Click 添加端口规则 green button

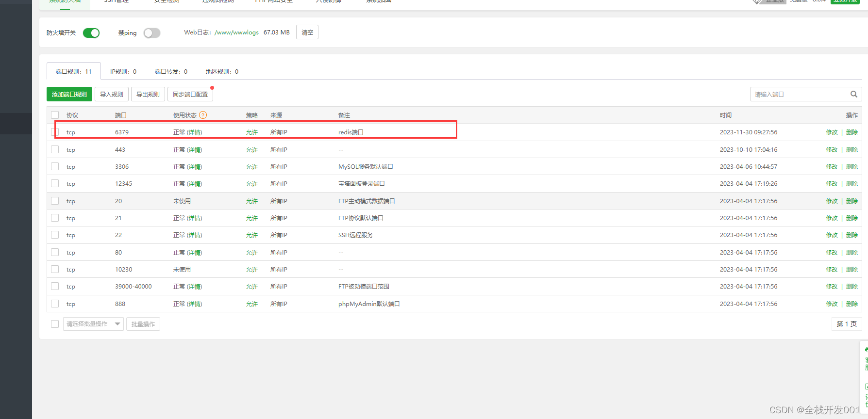click(69, 94)
